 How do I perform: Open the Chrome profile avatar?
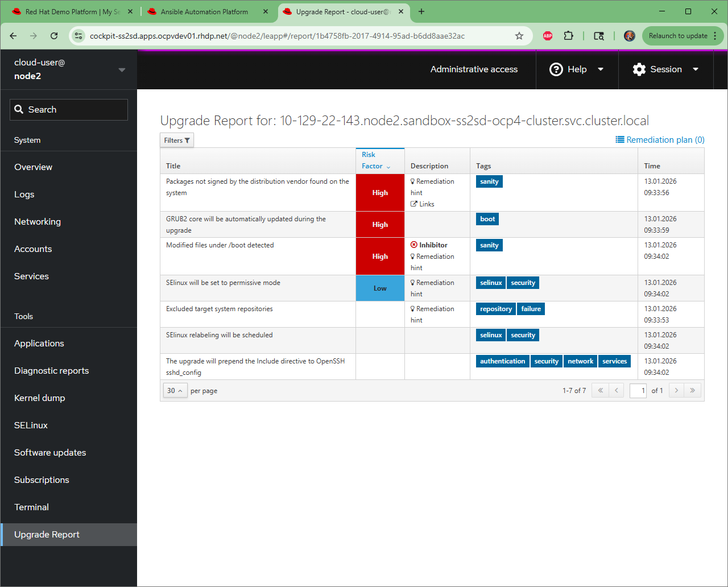point(630,36)
